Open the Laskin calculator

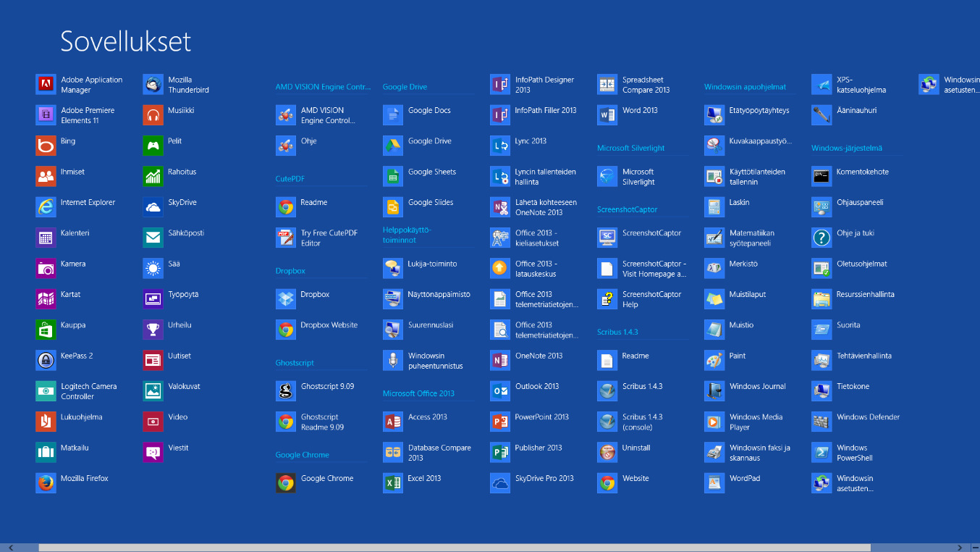728,207
